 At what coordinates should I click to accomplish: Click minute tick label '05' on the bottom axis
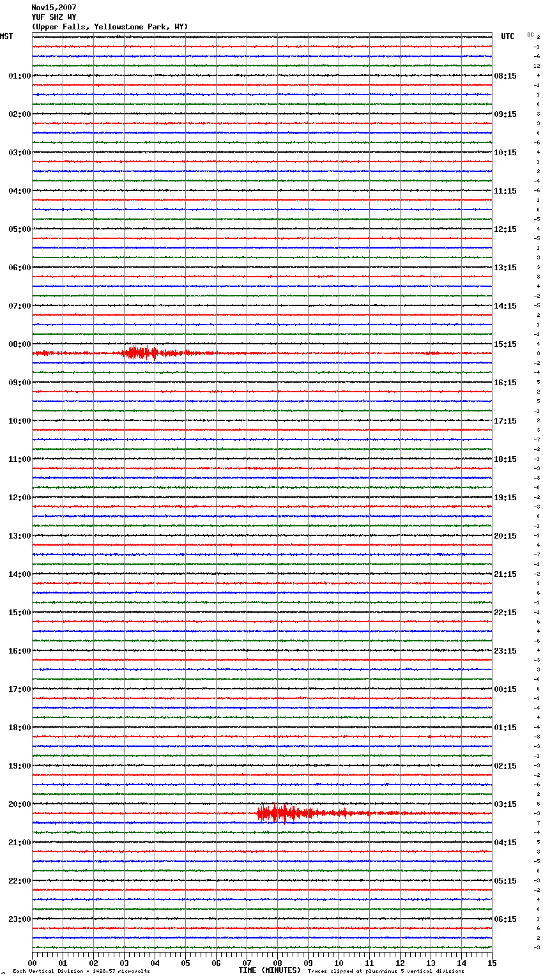pos(185,963)
